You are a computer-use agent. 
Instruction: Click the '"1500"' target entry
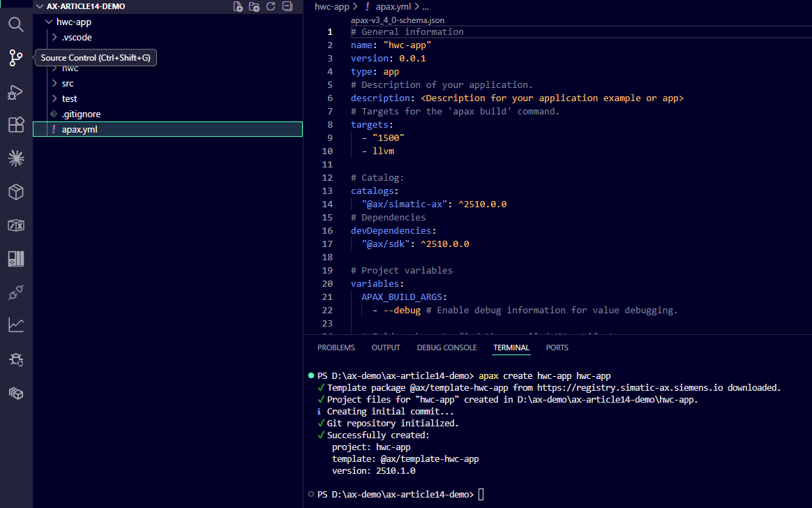pyautogui.click(x=389, y=137)
